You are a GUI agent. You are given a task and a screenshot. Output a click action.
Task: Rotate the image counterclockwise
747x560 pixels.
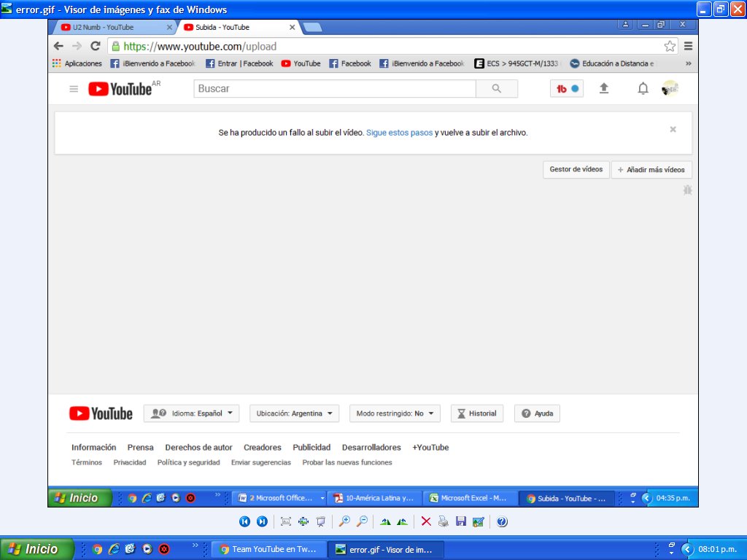[x=402, y=521]
